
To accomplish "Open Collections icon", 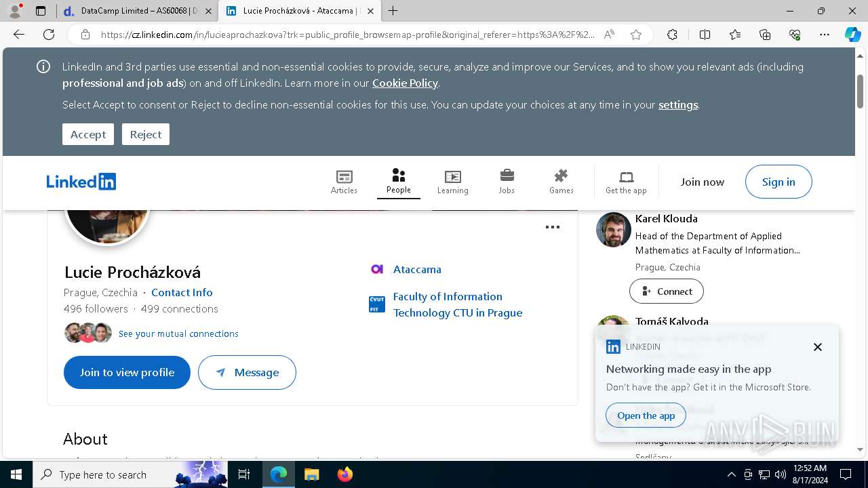I will click(x=765, y=35).
